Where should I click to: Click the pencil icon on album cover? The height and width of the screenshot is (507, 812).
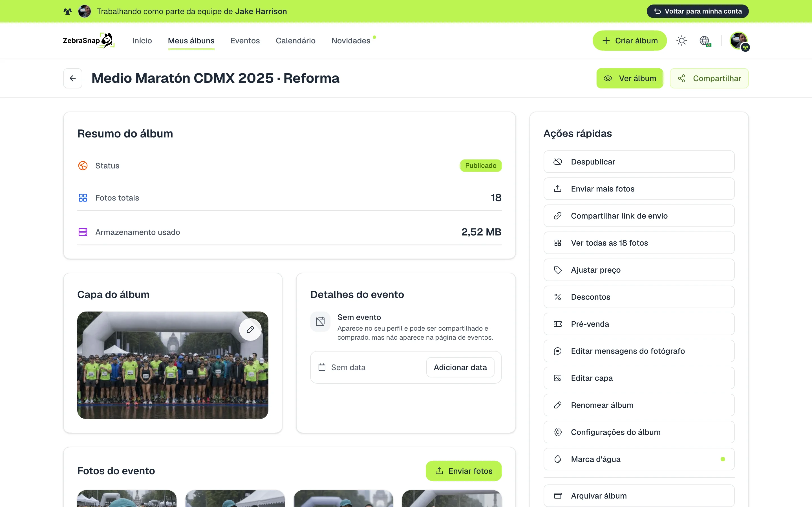tap(250, 330)
